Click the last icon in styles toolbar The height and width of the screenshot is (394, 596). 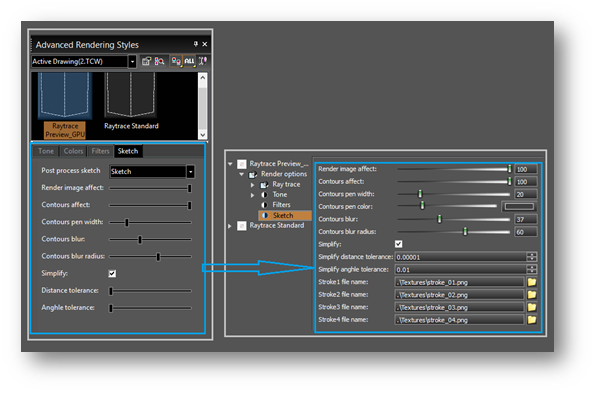pyautogui.click(x=203, y=61)
